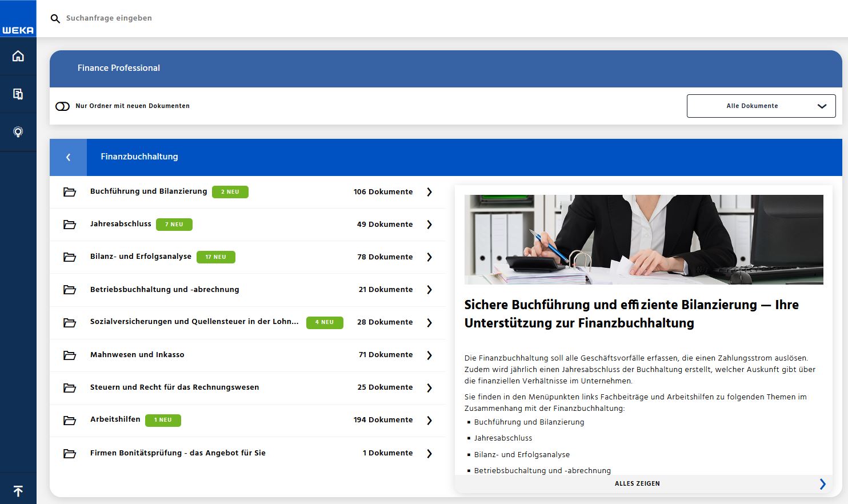The image size is (848, 504).
Task: Open the home page from sidebar
Action: 18,56
